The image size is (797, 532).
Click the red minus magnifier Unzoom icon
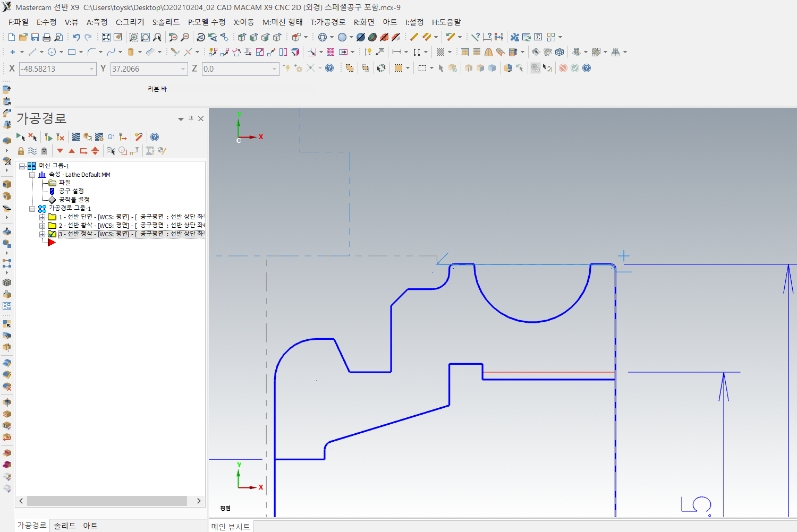pyautogui.click(x=185, y=37)
